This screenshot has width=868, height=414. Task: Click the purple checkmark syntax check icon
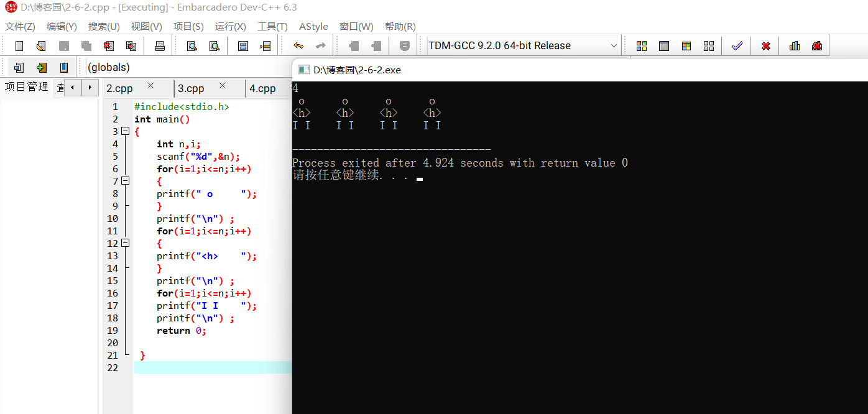[737, 46]
